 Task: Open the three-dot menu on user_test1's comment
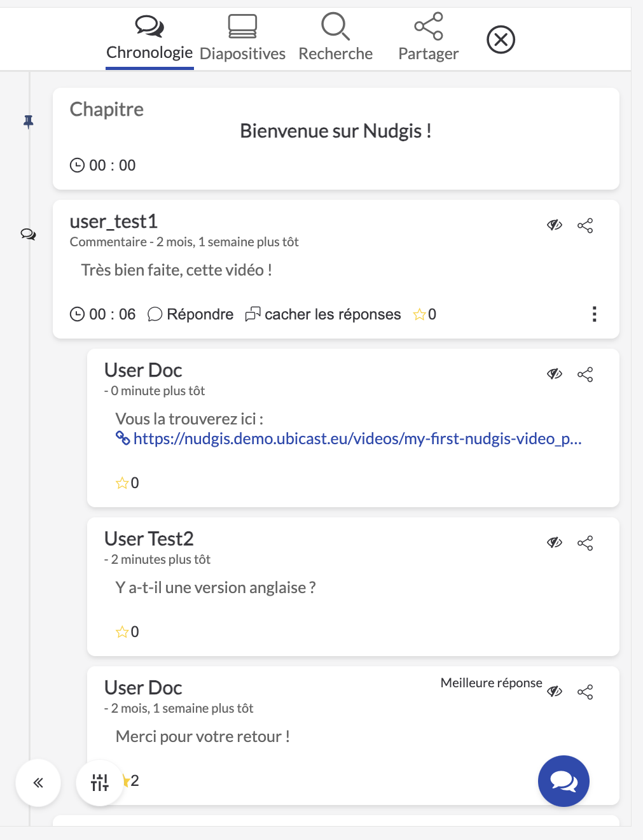point(594,314)
